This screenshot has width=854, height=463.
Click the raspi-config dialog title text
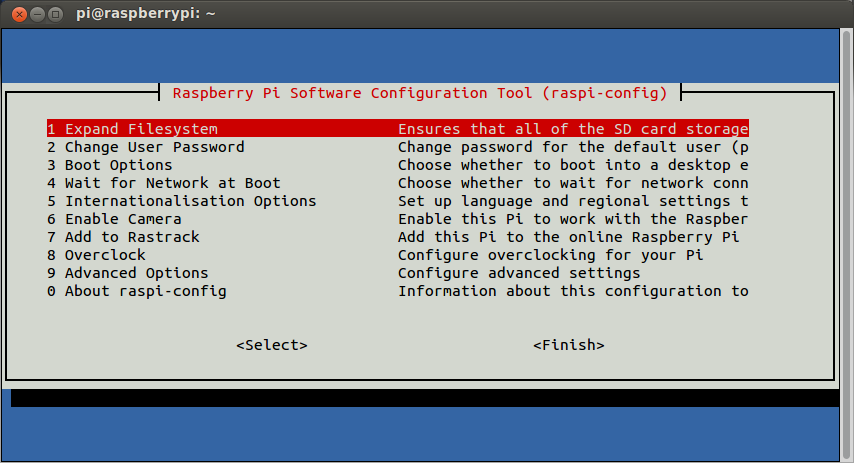(x=420, y=93)
